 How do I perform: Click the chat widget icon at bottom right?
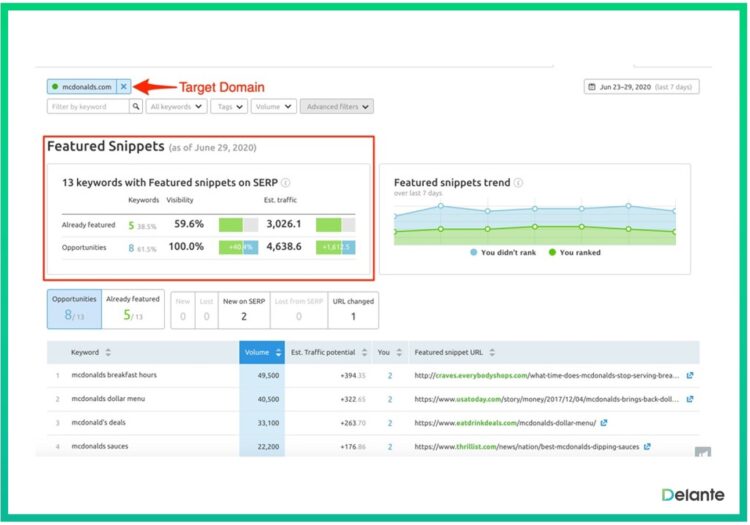(x=703, y=452)
